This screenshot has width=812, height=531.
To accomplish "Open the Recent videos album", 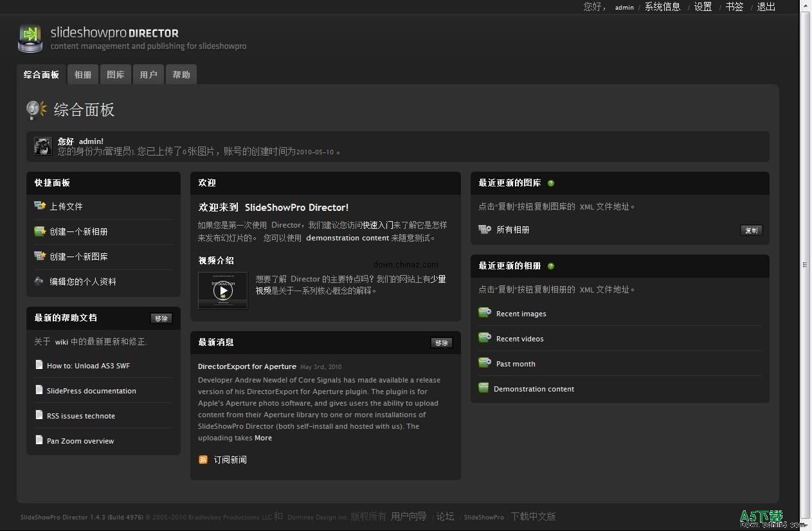I will 519,339.
